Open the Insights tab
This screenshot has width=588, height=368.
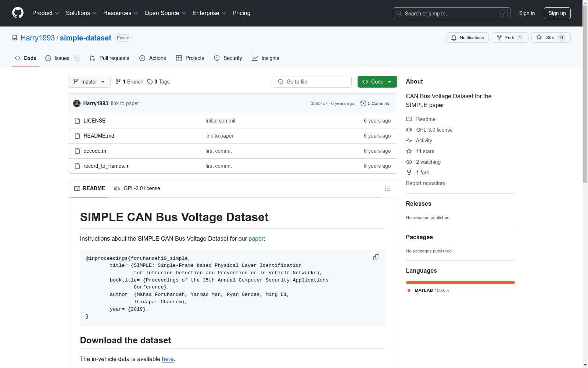pyautogui.click(x=265, y=58)
